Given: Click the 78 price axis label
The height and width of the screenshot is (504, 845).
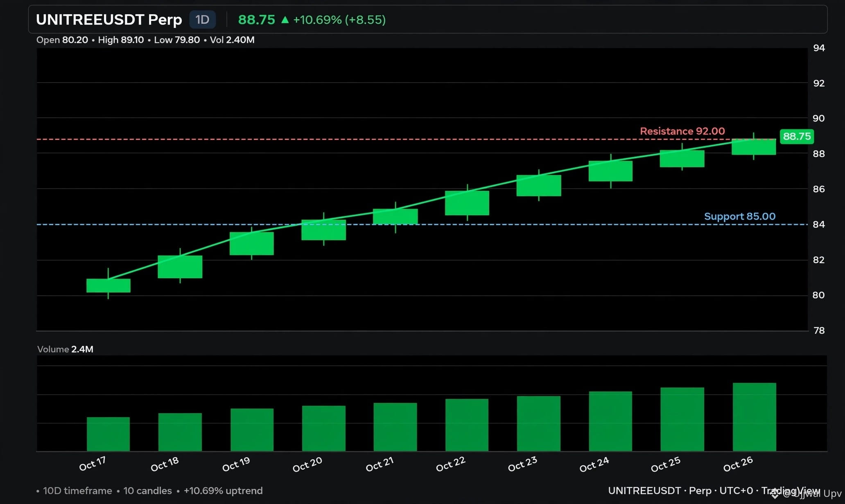Looking at the screenshot, I should (819, 330).
